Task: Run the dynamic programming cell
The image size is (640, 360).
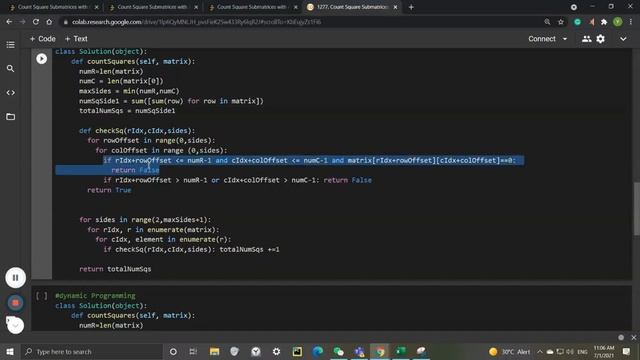Action: 41,296
